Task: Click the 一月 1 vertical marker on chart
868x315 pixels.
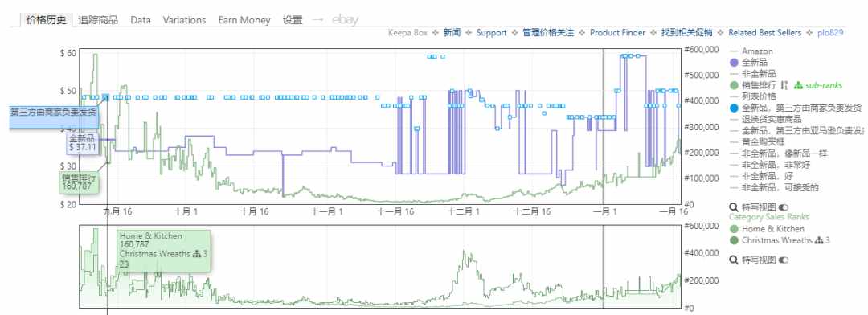Action: point(604,126)
